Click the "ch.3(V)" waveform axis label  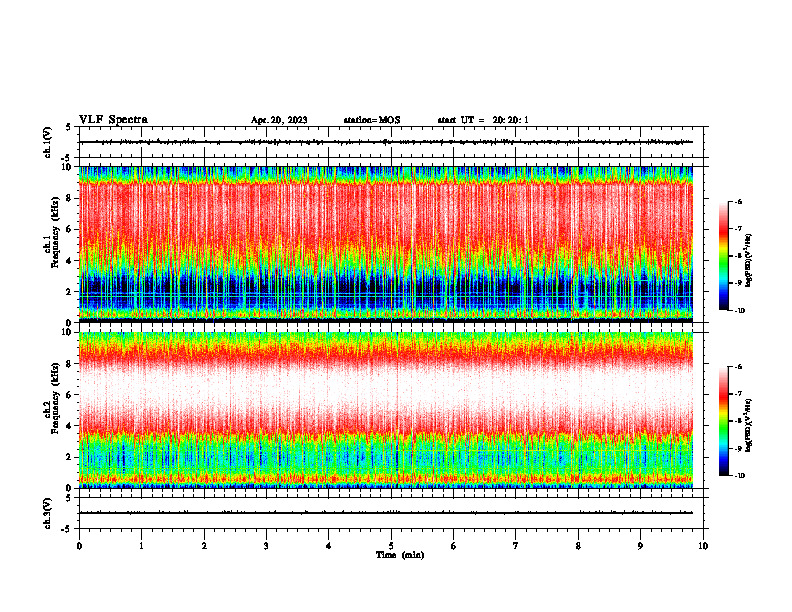(48, 513)
